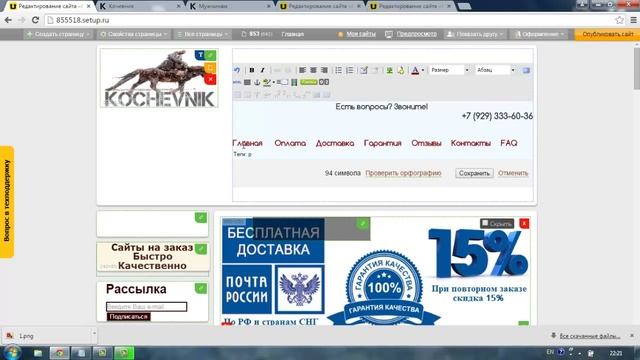Open Все скачанные файлы link
The width and height of the screenshot is (640, 360).
tap(589, 336)
